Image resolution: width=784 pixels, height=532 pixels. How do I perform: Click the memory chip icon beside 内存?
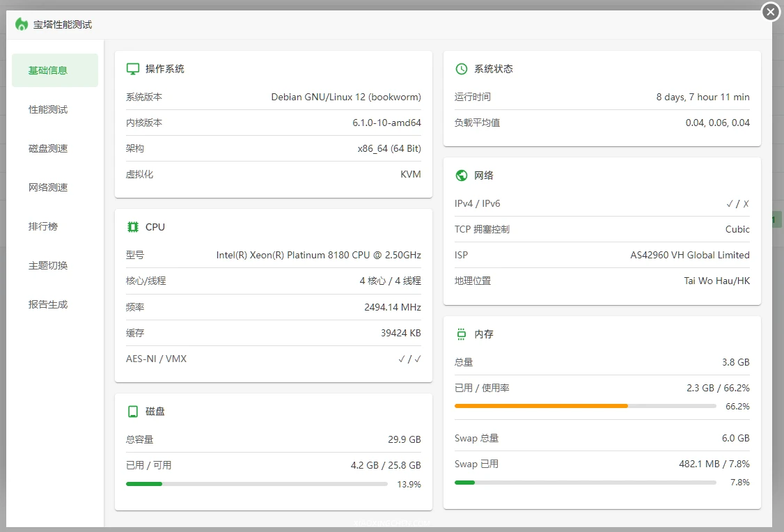tap(461, 334)
